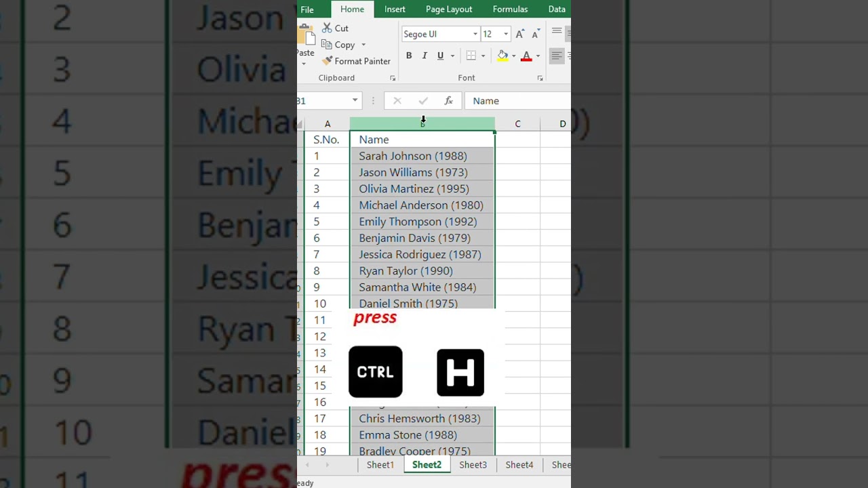868x488 pixels.
Task: Toggle Bold formatting
Action: coord(409,56)
